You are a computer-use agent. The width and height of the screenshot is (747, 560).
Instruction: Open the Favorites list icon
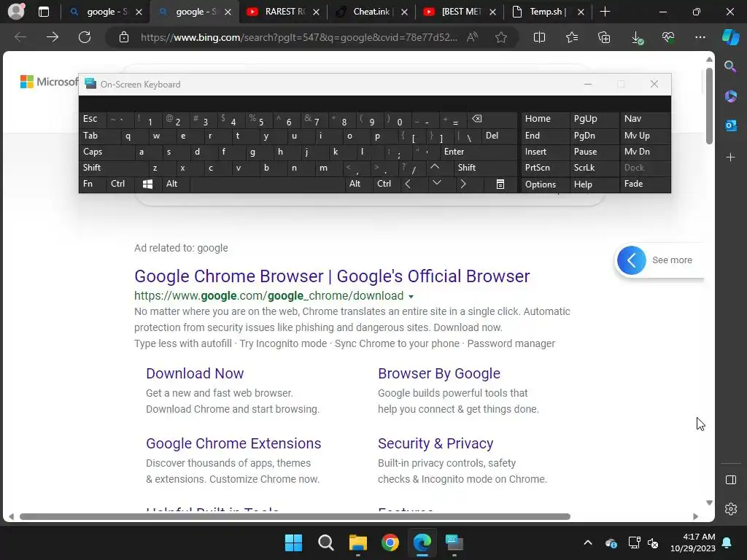[x=572, y=37]
